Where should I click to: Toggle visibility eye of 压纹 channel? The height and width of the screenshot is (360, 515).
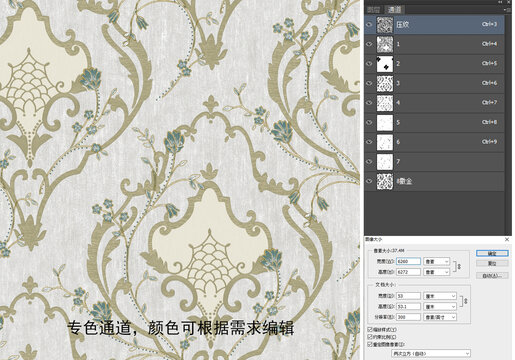(x=369, y=24)
